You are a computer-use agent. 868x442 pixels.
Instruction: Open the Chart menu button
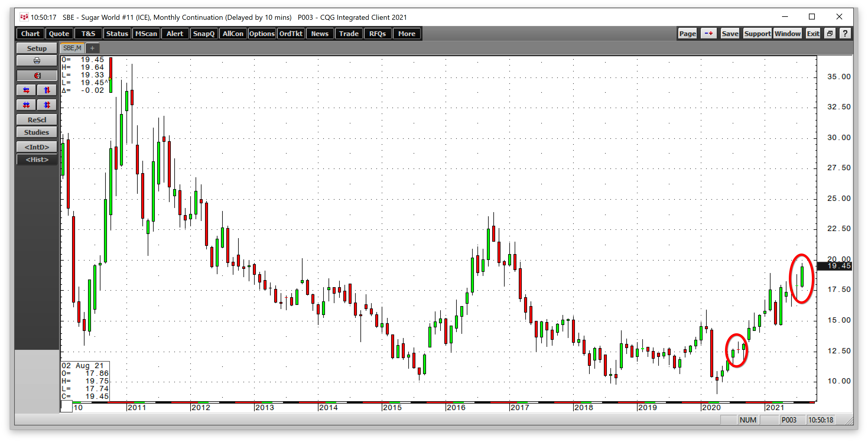coord(30,34)
